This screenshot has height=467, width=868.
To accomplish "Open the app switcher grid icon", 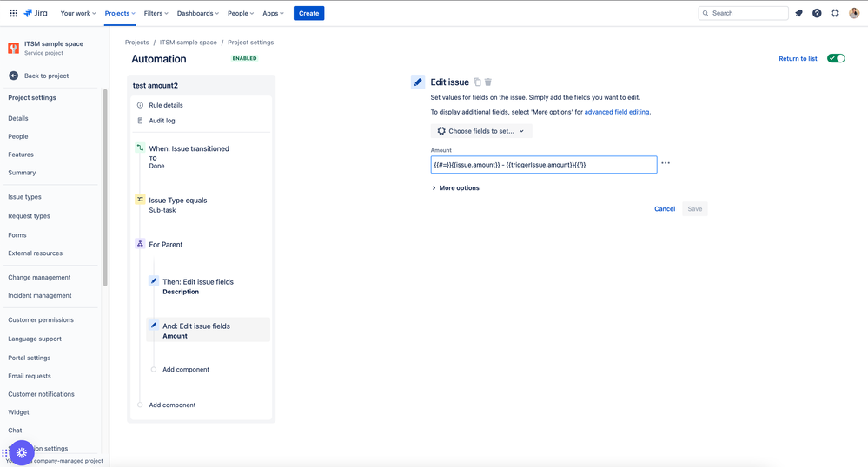I will click(x=13, y=13).
